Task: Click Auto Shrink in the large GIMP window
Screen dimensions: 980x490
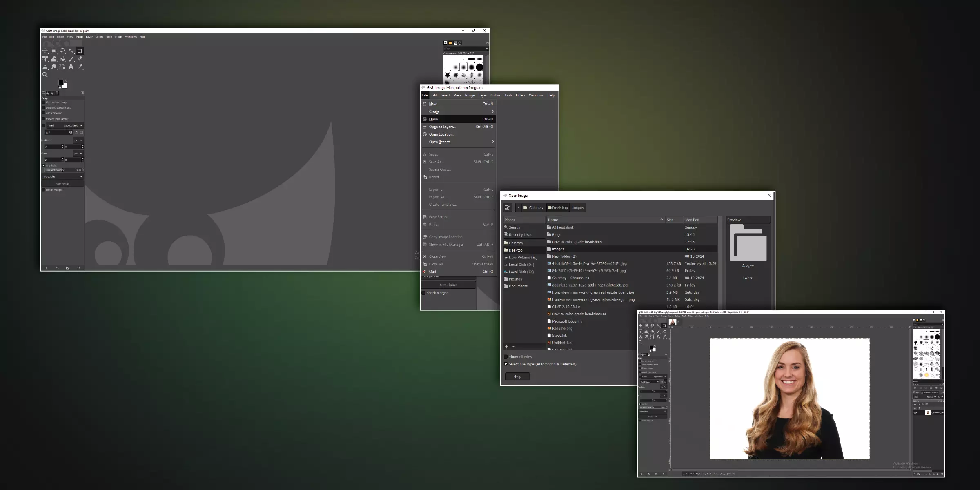Action: tap(62, 184)
